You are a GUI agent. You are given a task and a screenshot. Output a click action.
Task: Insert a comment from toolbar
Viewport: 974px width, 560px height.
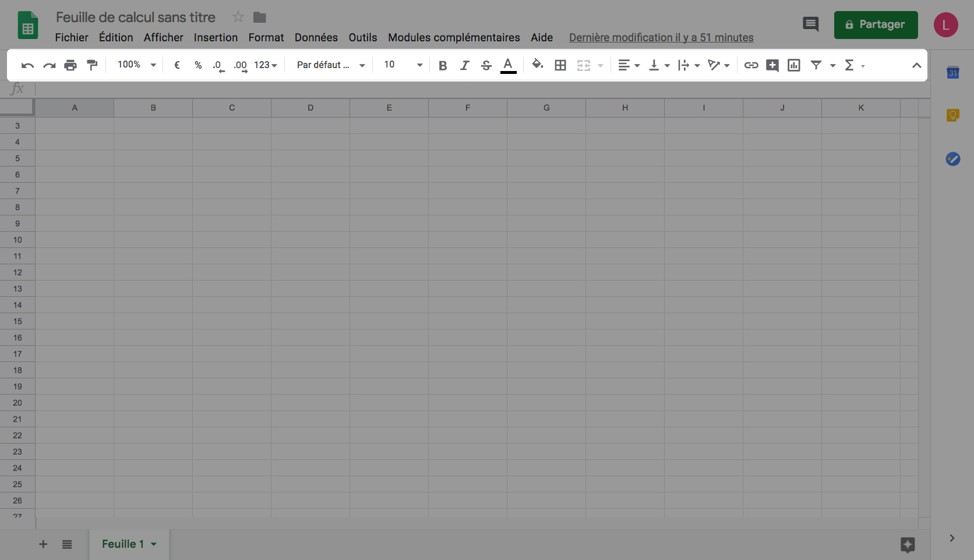click(x=772, y=65)
